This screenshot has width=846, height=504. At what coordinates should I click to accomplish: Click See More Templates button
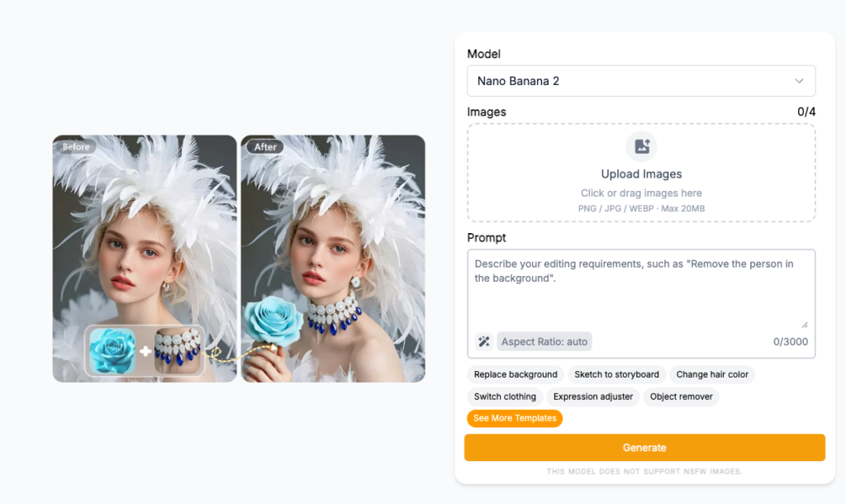point(515,418)
